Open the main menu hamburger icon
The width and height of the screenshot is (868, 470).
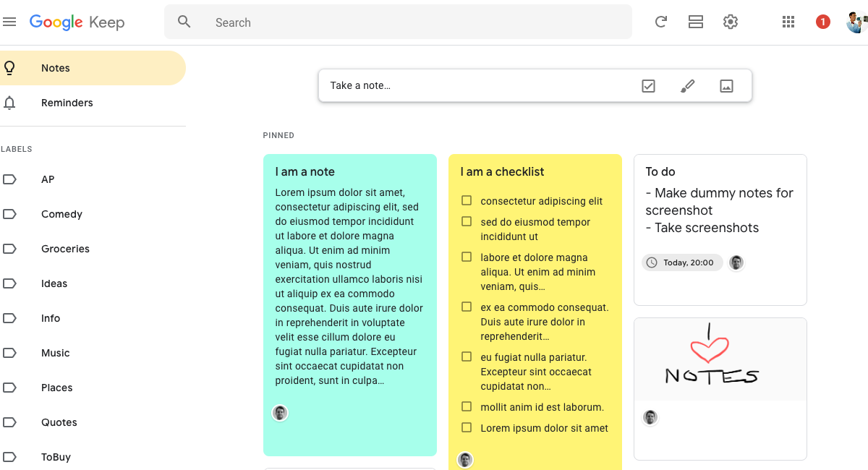[9, 22]
